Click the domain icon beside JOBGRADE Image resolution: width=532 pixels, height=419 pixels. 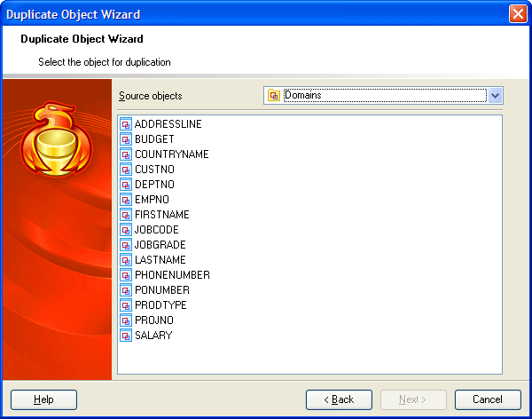[126, 245]
